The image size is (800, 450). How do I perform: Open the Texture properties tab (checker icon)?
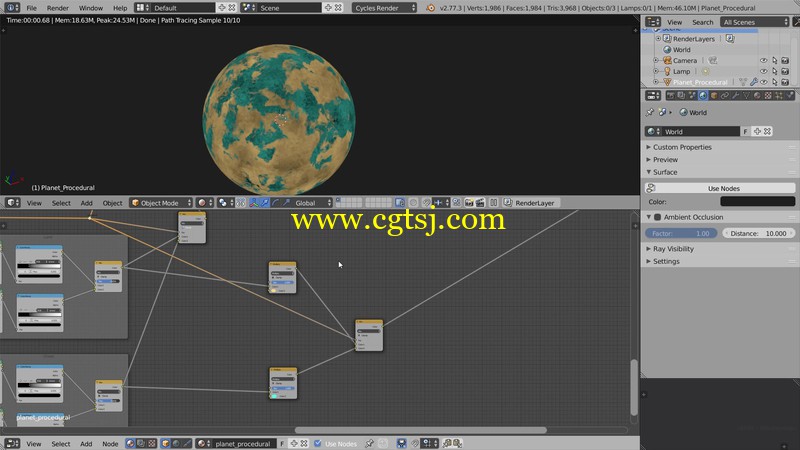click(768, 95)
